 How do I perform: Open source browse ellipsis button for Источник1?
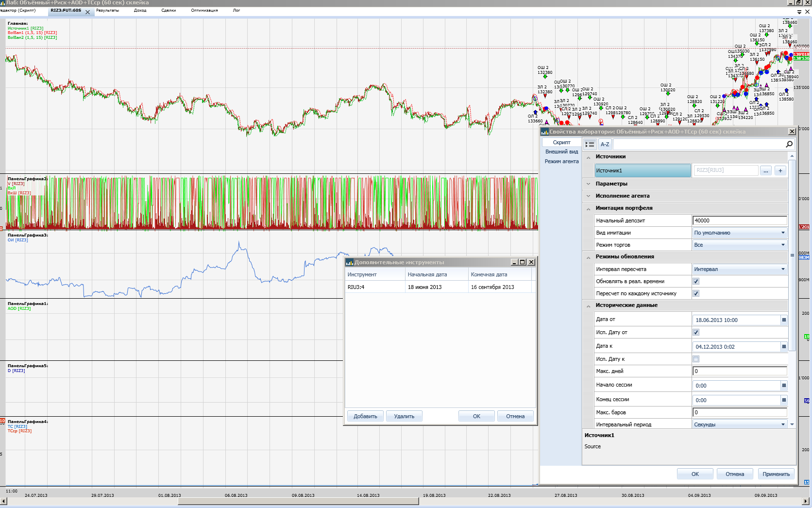tap(766, 170)
